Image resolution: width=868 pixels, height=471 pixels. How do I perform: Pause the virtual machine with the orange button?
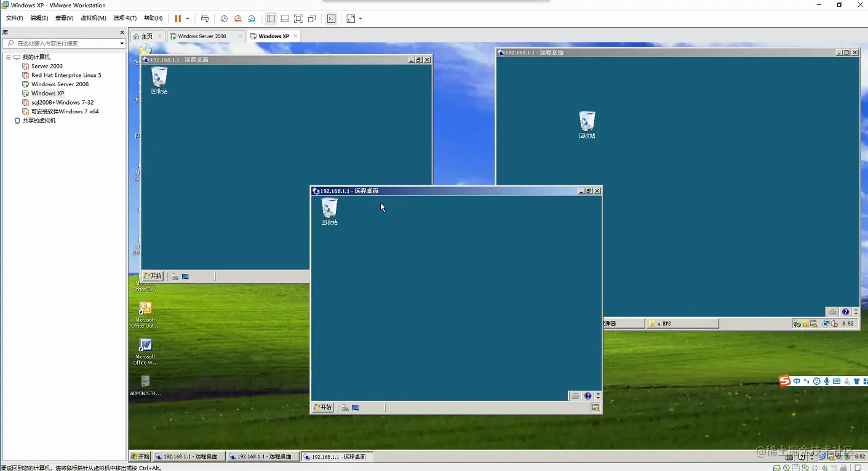(x=178, y=18)
